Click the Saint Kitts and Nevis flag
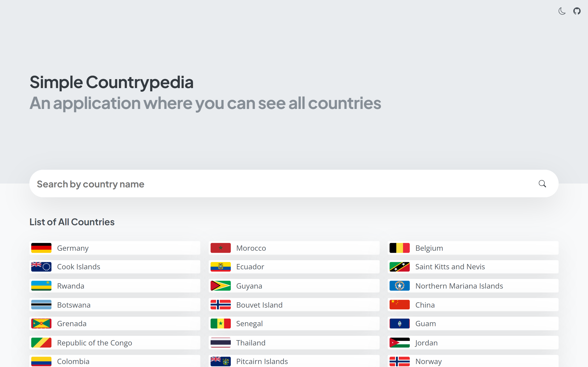Screen dimensions: 588x367 399,267
